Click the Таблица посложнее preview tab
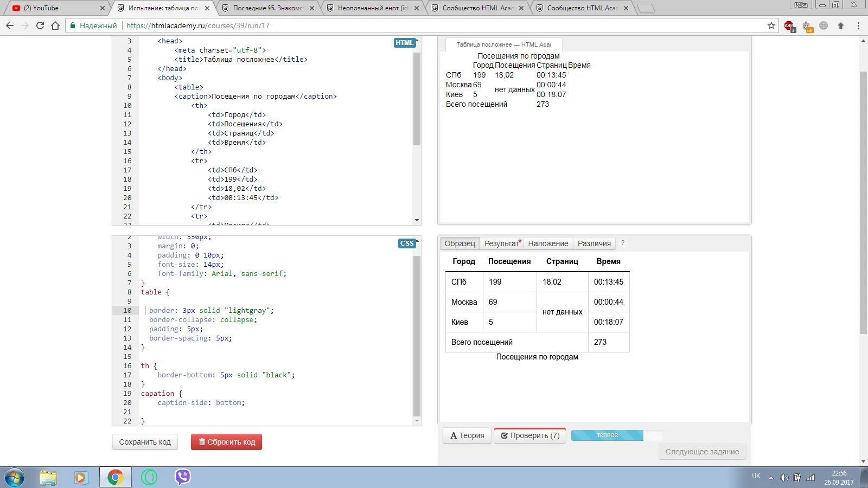868x488 pixels. click(x=503, y=44)
